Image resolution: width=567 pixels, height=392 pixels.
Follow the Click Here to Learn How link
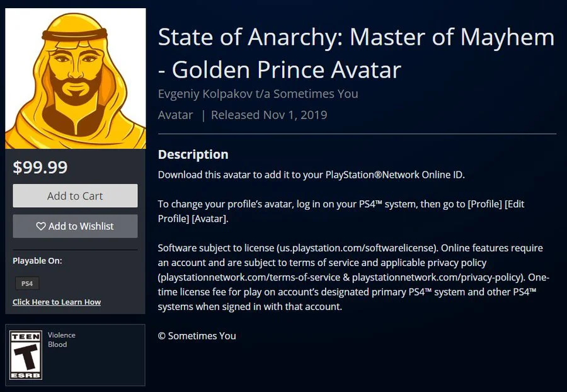(x=57, y=302)
